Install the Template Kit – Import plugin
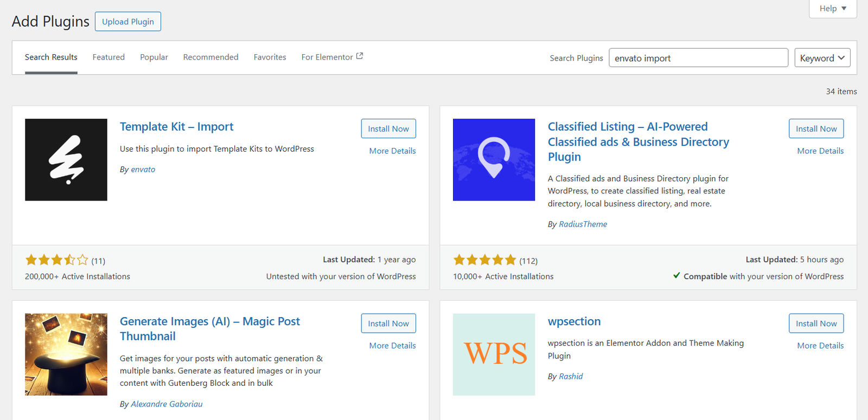The width and height of the screenshot is (868, 420). (x=388, y=129)
